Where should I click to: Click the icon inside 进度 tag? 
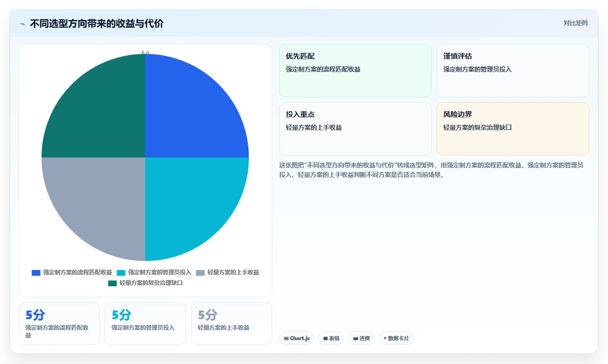tap(355, 338)
